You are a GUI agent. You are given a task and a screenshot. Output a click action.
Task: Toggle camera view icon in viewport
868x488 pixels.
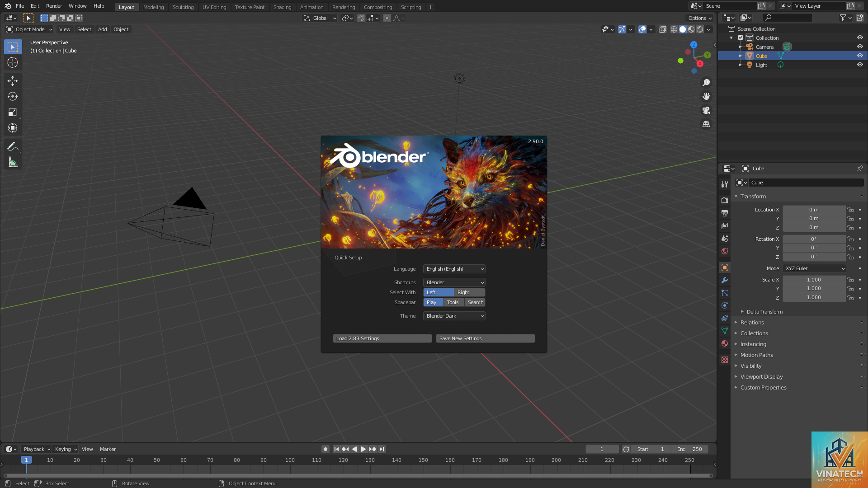click(x=706, y=110)
